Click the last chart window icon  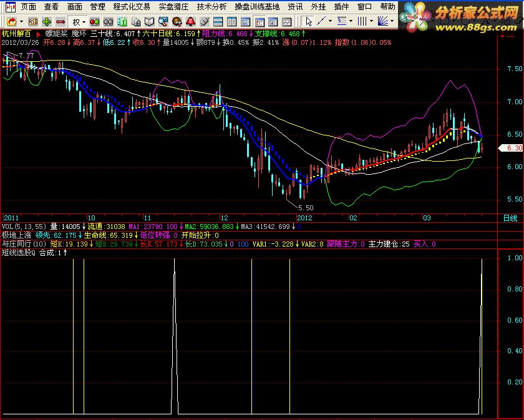(287, 22)
